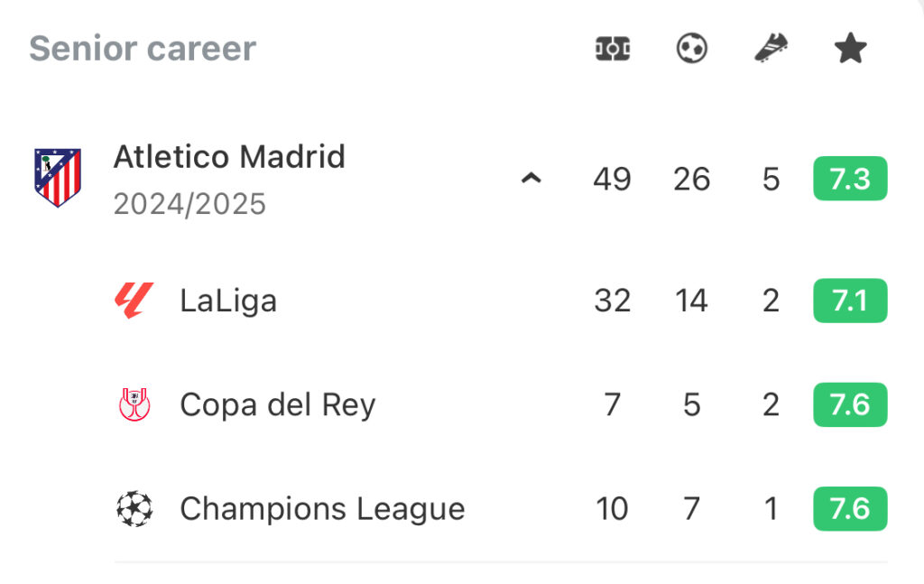Screen dimensions: 924x584
Task: Open the Copa del Rey competition row
Action: pos(501,405)
